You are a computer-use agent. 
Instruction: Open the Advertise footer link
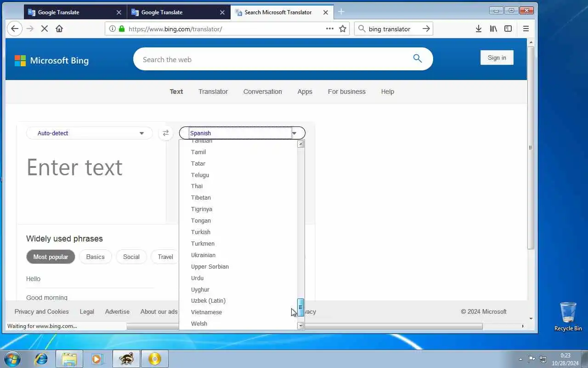tap(117, 311)
